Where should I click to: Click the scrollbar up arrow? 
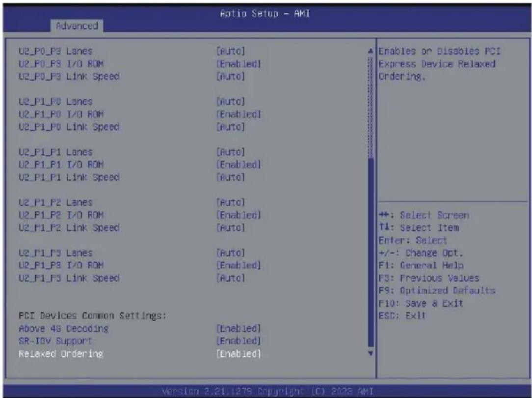coord(371,51)
